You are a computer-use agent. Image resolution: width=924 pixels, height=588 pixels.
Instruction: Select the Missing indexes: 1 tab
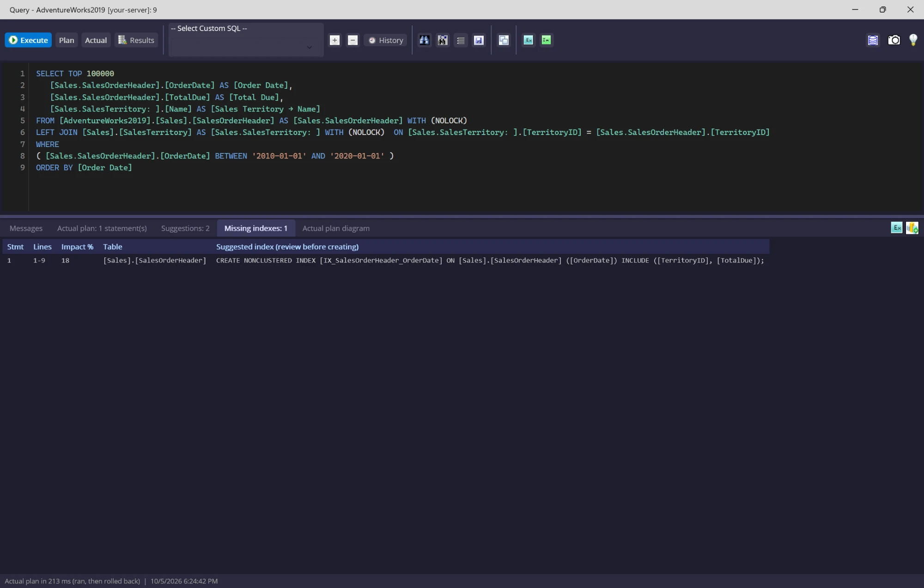pos(256,228)
